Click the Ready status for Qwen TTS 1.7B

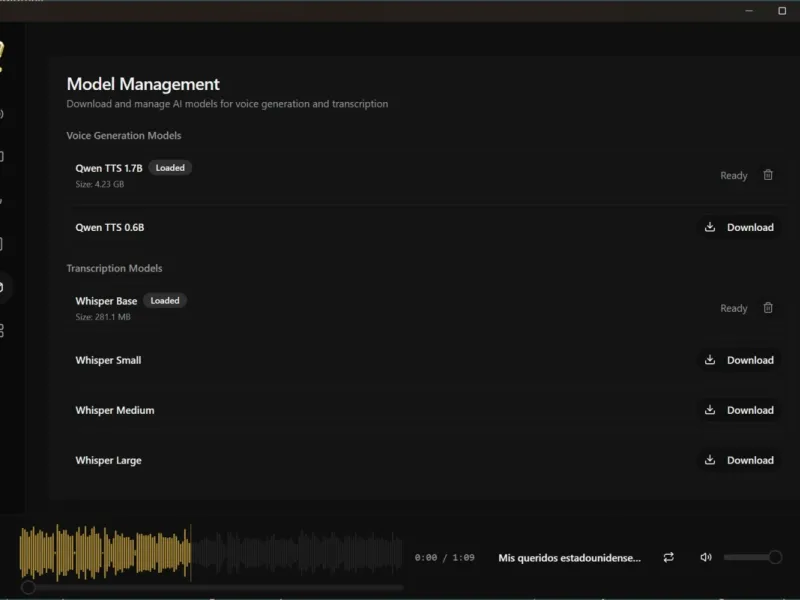734,176
